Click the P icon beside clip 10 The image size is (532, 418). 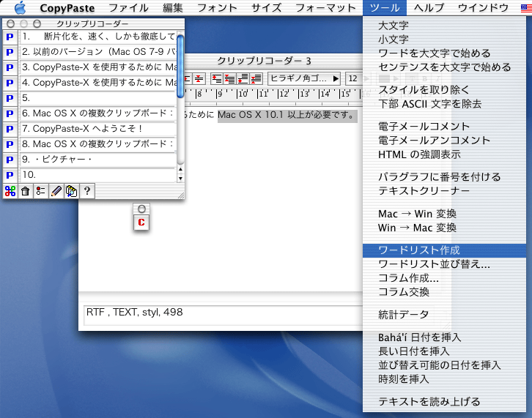pyautogui.click(x=10, y=175)
